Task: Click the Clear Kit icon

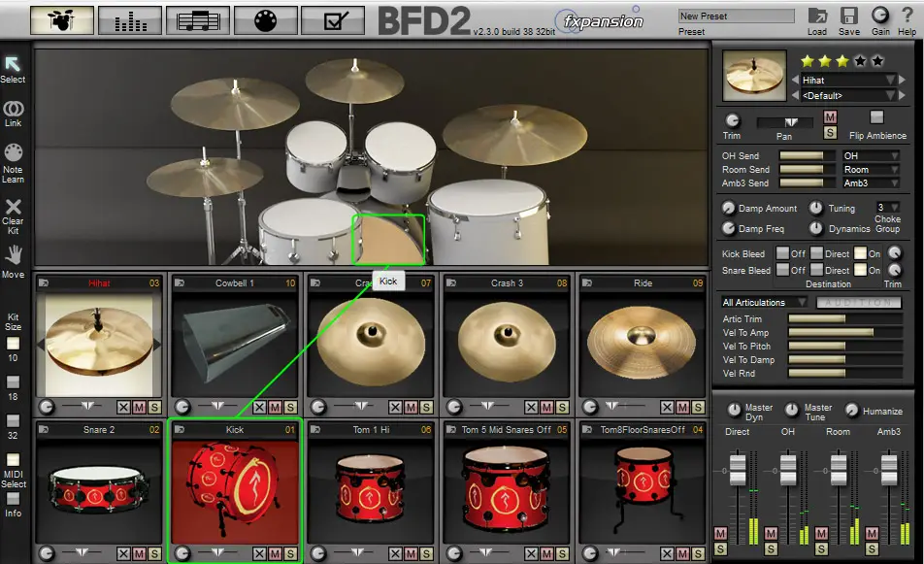Action: pyautogui.click(x=13, y=206)
